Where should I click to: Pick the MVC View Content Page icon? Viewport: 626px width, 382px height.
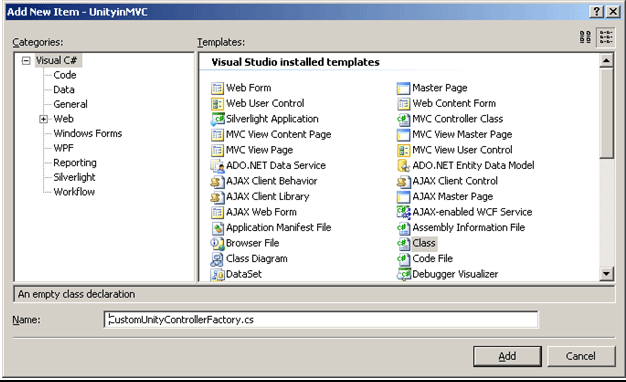click(x=217, y=135)
